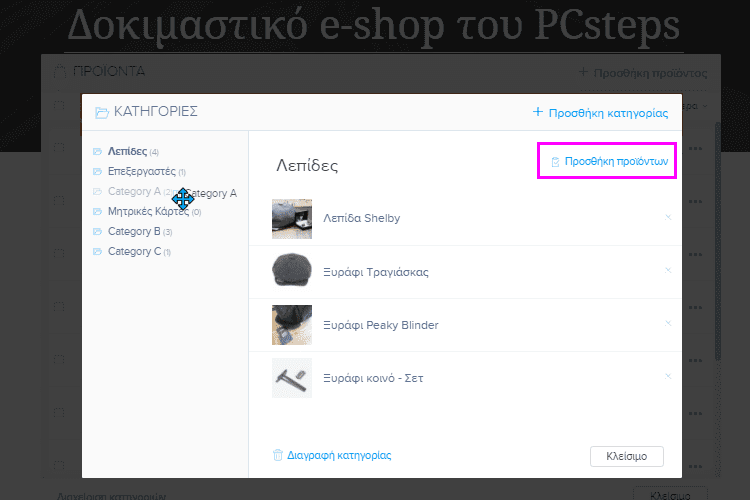Screen dimensions: 750x500
Task: Open Λεπίδα Shelby product thumbnail
Action: click(x=292, y=219)
